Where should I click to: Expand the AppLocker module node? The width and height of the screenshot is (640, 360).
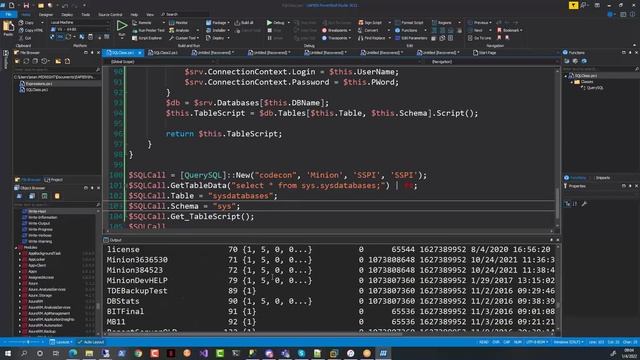coord(20,260)
